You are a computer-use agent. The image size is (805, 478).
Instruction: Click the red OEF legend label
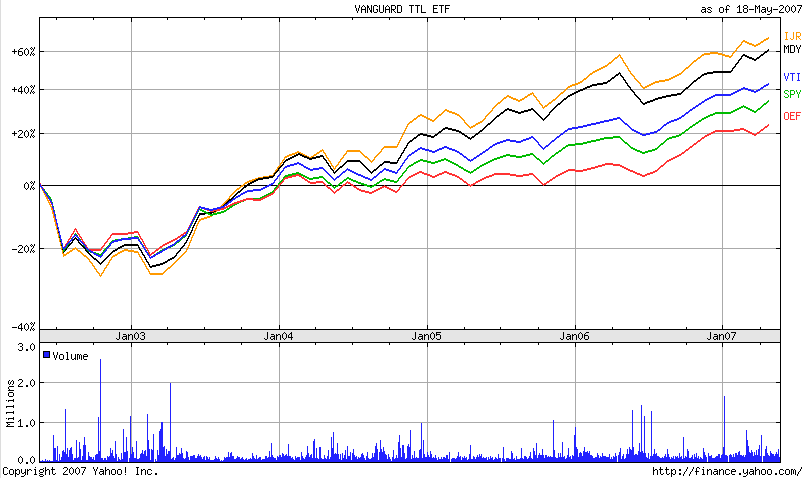click(791, 116)
